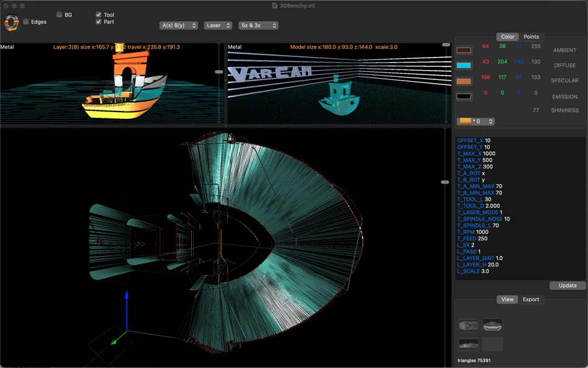This screenshot has width=588, height=368.
Task: Click the SPECULAR label
Action: pos(564,81)
